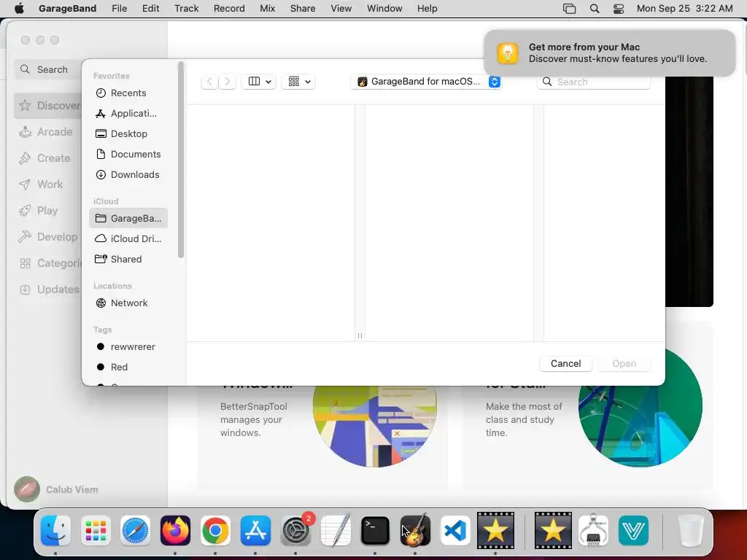Select Updates in App Store sidebar
The height and width of the screenshot is (560, 747).
click(x=49, y=289)
